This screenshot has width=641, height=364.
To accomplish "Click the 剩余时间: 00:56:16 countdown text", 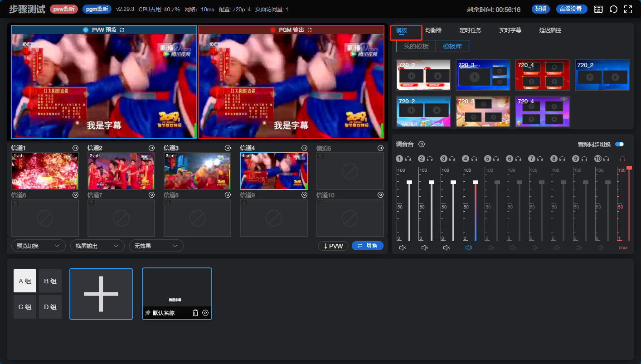I will (494, 10).
